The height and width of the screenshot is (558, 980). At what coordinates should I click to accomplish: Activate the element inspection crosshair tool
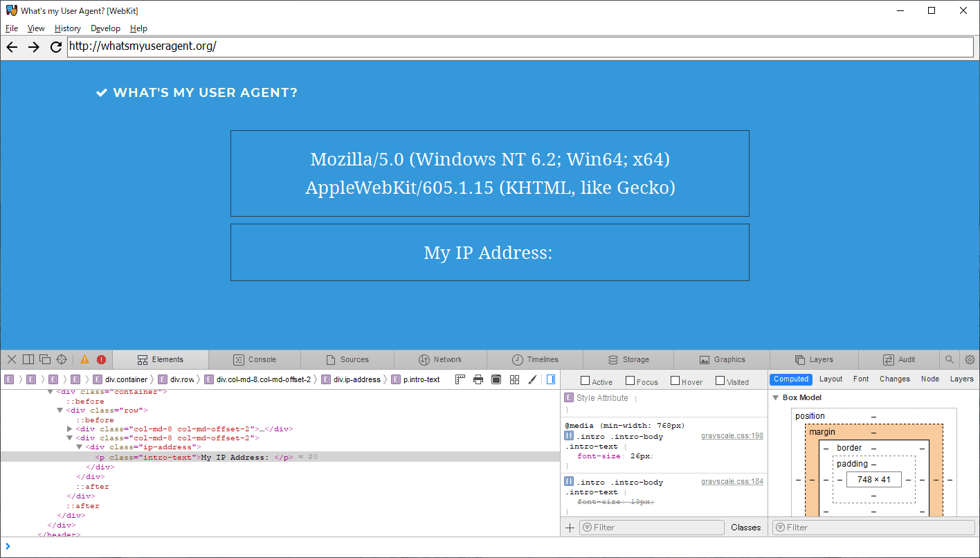click(x=61, y=359)
